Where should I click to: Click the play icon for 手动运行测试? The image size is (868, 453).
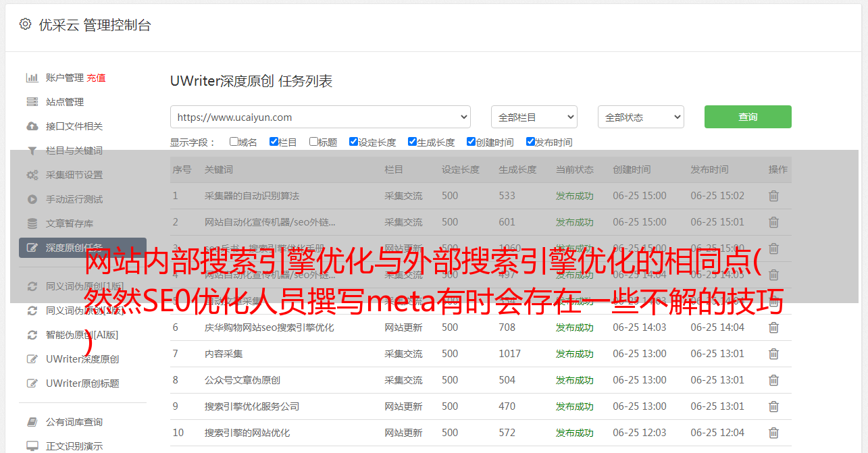tap(32, 199)
